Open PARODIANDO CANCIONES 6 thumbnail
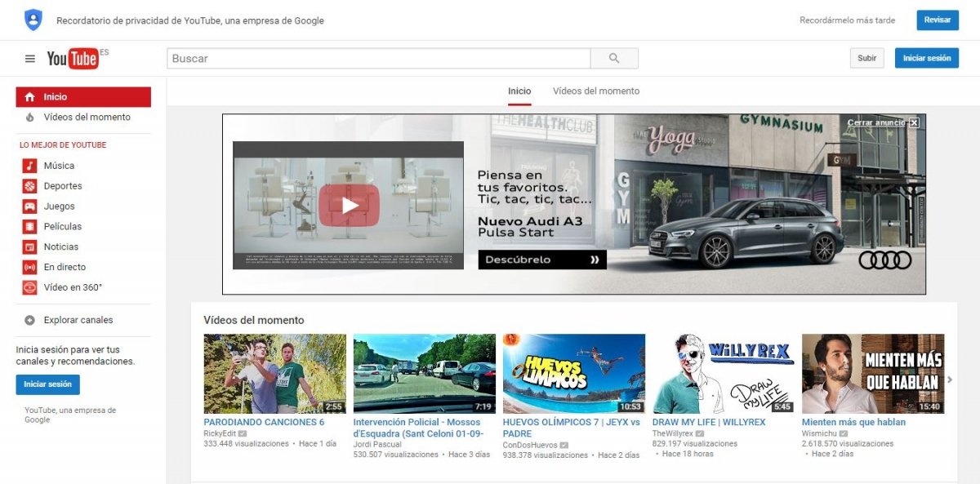The width and height of the screenshot is (980, 484). (x=274, y=374)
